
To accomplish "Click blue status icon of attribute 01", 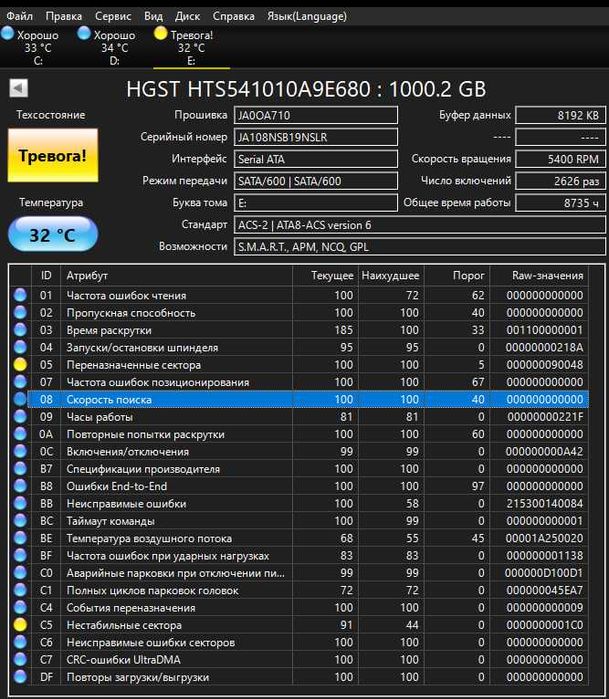I will (20, 295).
